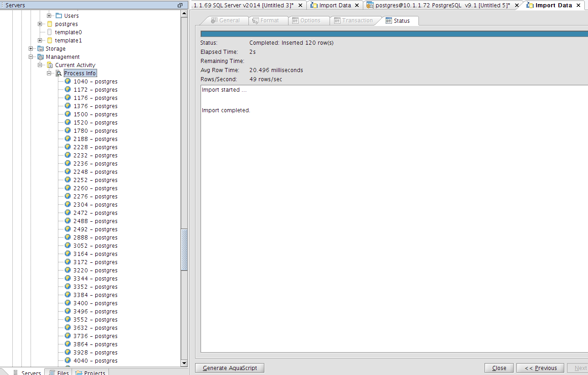Click the Generate AquaScript button

click(230, 368)
